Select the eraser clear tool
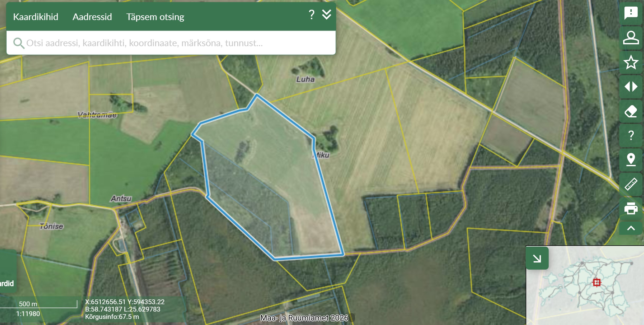 [631, 111]
